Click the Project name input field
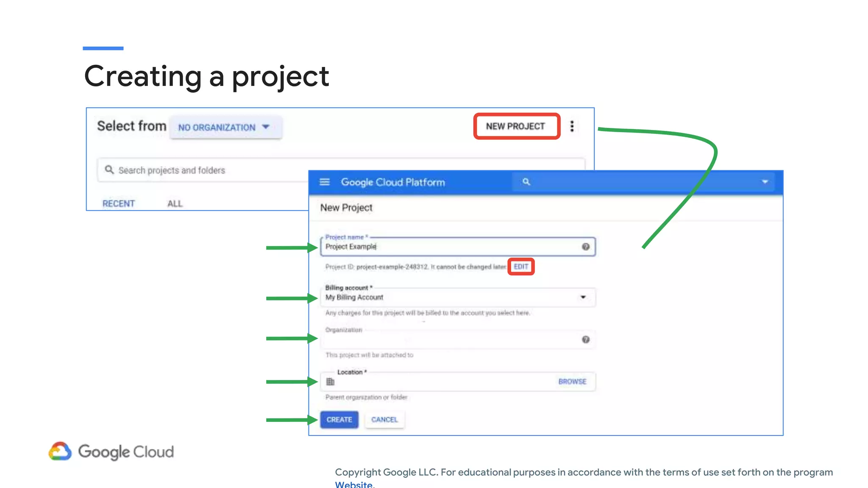This screenshot has height=488, width=868. [x=458, y=247]
